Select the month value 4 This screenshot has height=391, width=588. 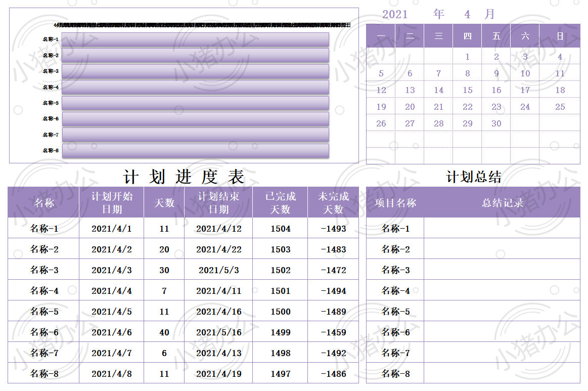(x=467, y=14)
